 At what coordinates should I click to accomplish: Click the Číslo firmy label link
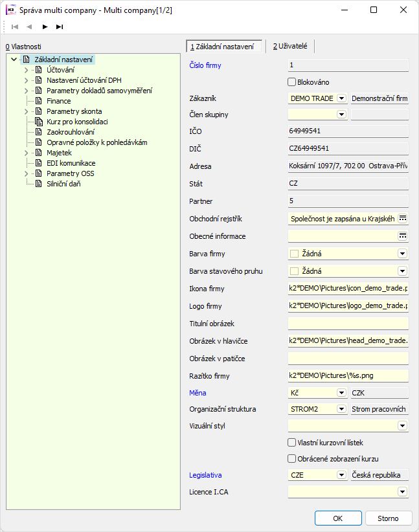pyautogui.click(x=205, y=65)
